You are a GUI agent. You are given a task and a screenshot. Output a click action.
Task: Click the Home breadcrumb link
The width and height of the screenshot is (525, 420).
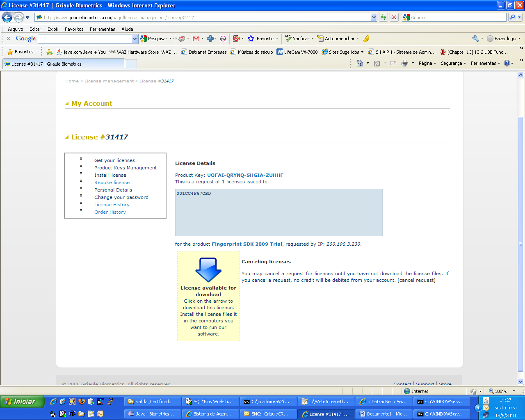(72, 81)
